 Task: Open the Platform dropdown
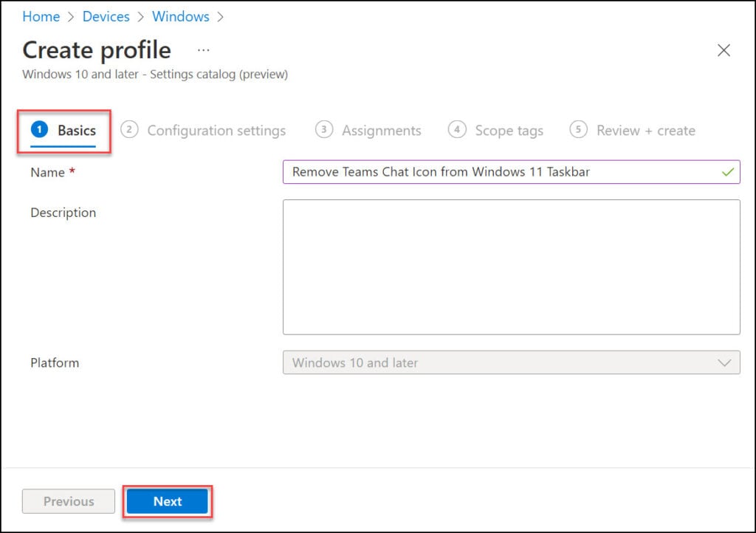coord(511,362)
